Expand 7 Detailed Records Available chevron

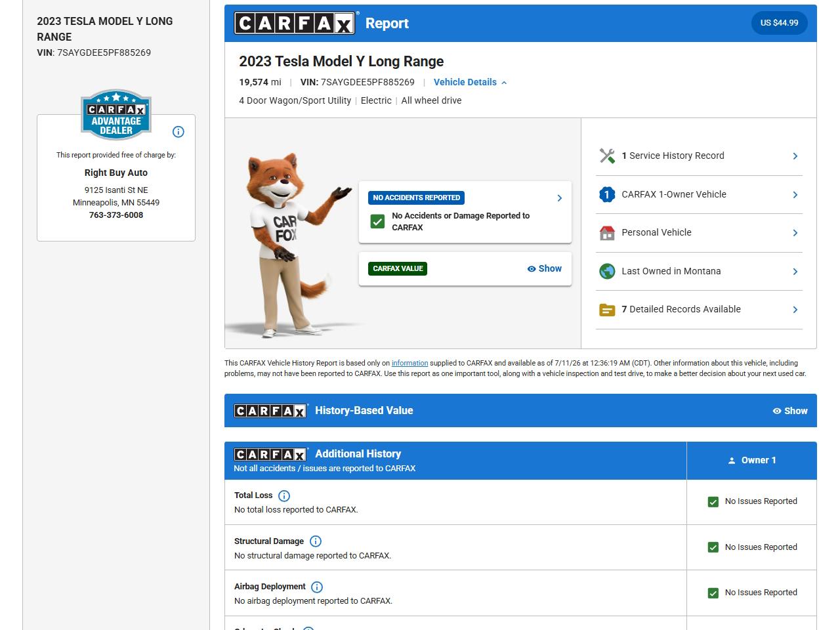click(795, 310)
